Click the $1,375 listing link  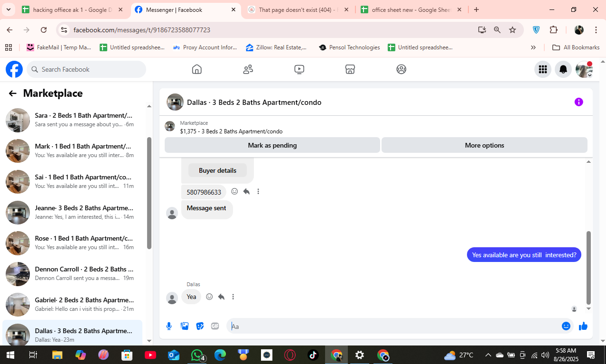tap(231, 131)
